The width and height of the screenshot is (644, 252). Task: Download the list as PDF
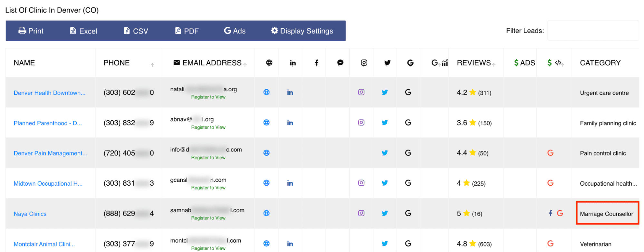(x=187, y=31)
